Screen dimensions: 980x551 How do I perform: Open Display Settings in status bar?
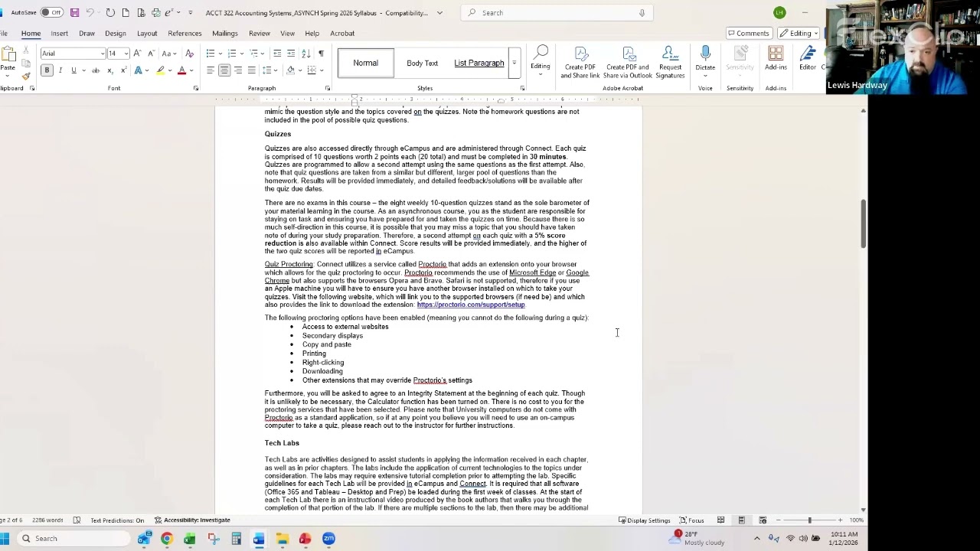643,520
